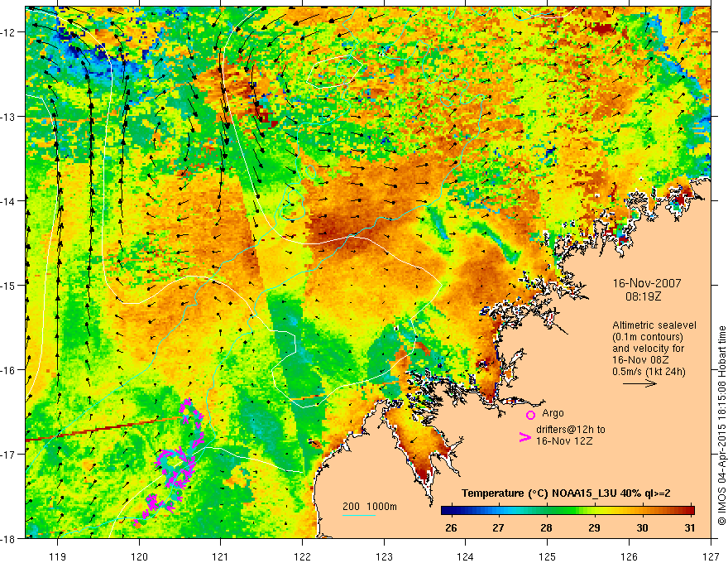728x563 pixels.
Task: Click the color bar value 28
Action: [x=547, y=527]
